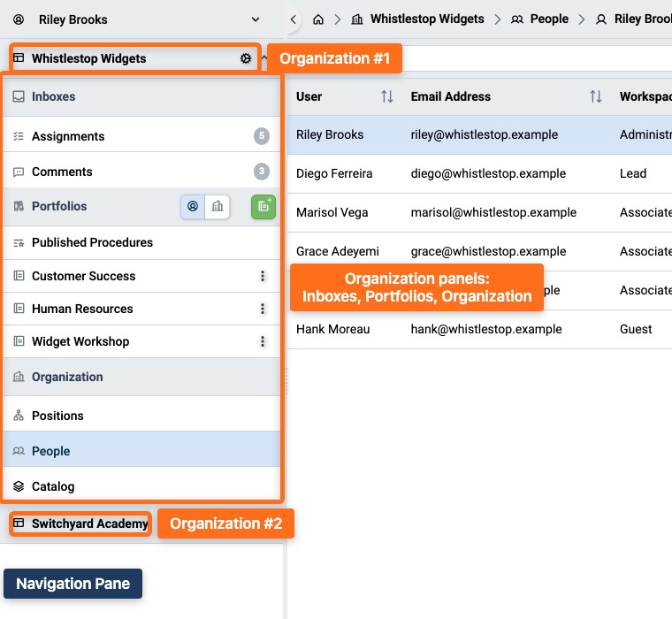Click Lead role for Diego Ferreira
Screen dimensions: 672x619
pos(632,173)
